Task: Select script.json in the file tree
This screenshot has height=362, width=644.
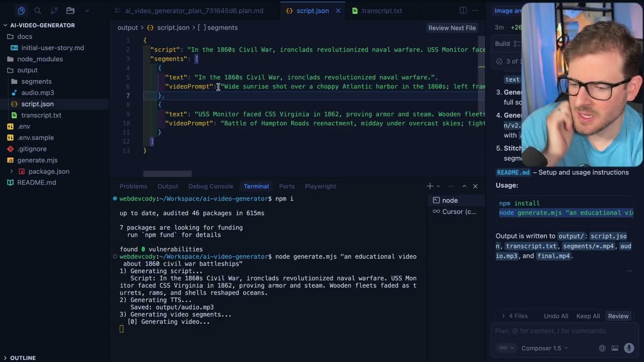Action: click(37, 104)
